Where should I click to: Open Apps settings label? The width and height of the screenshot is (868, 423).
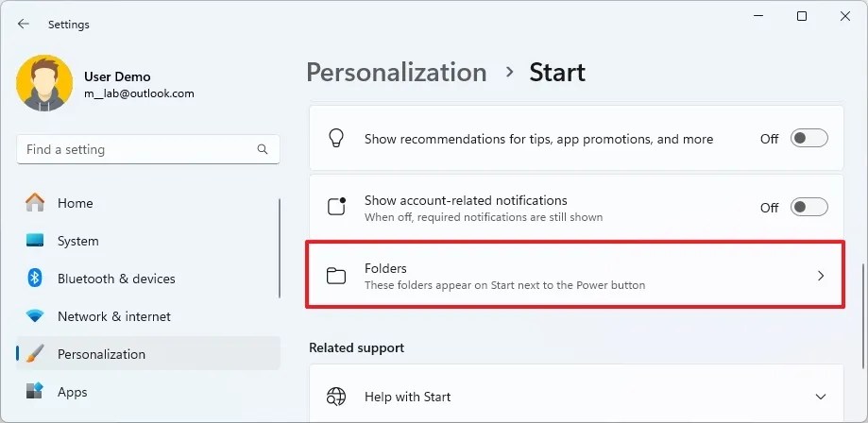coord(73,392)
